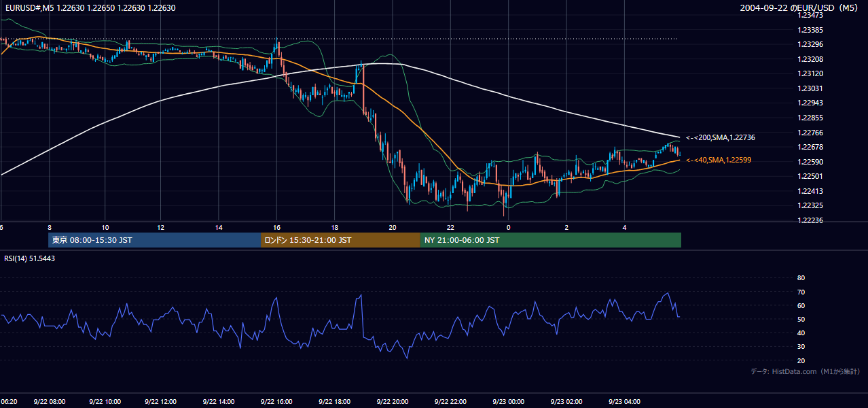868x408 pixels.
Task: Click the hour label 18 under price chart
Action: (334, 227)
